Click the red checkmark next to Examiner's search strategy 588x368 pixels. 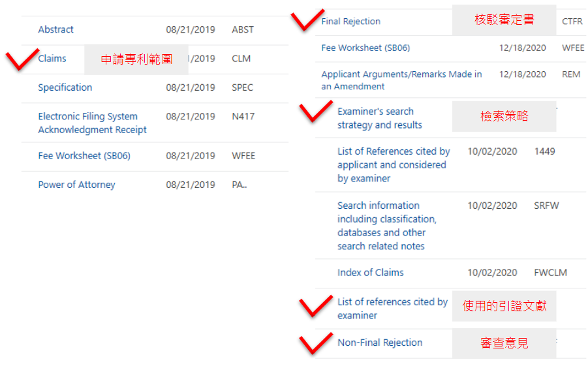click(315, 112)
